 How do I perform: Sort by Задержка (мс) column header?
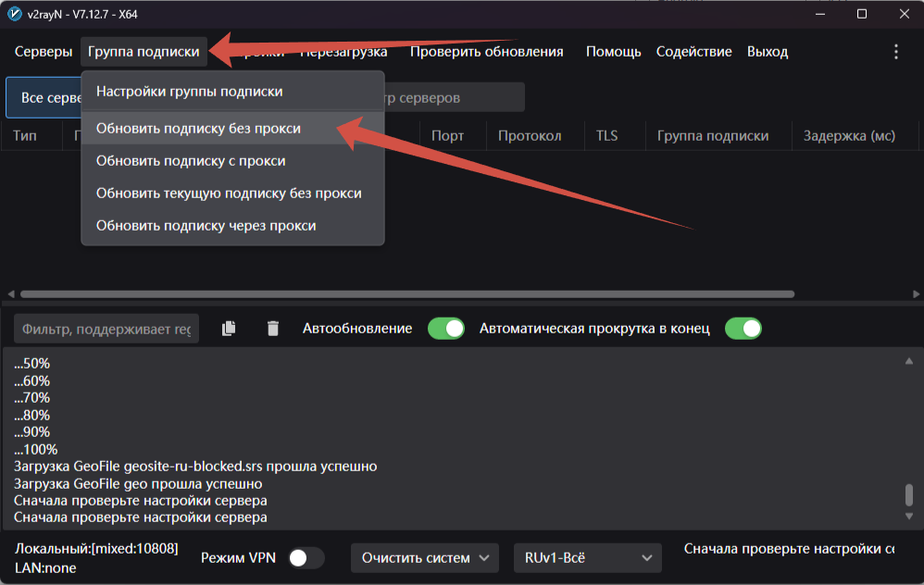(849, 135)
